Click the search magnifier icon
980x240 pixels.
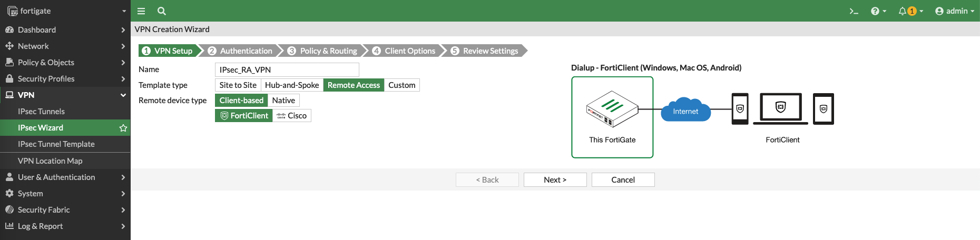[162, 11]
